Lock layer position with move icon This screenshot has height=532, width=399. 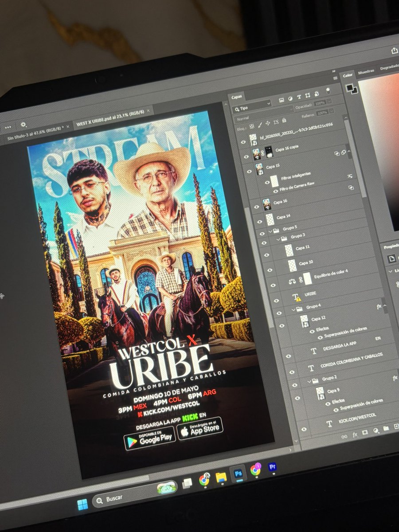[268, 123]
